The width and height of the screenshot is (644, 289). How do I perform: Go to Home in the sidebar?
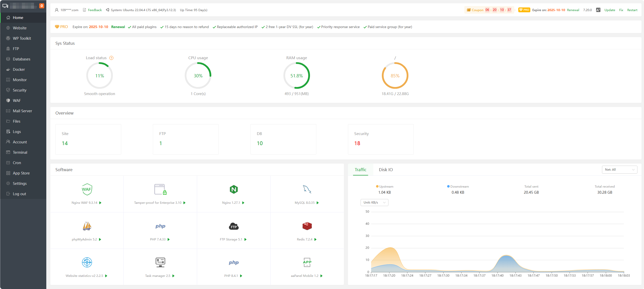pos(23,18)
